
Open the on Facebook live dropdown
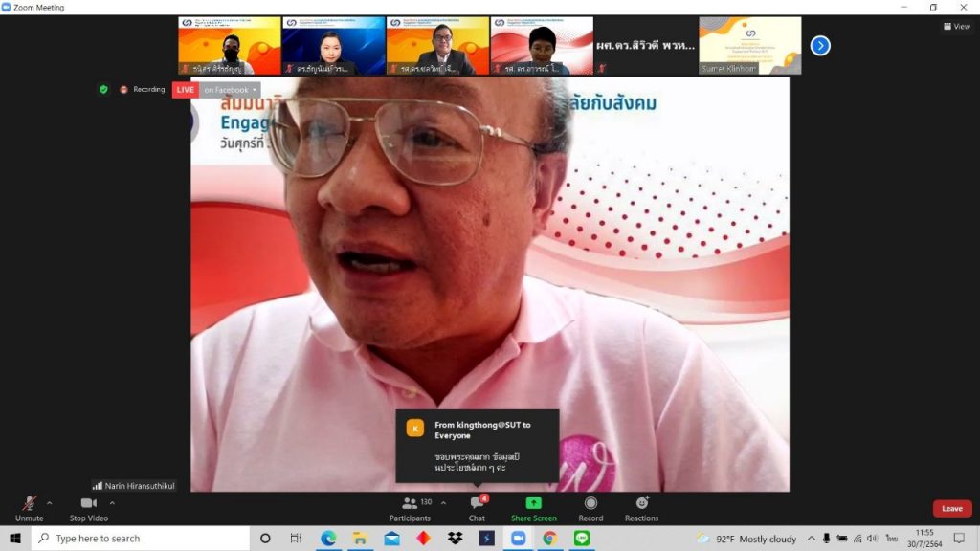coord(230,90)
